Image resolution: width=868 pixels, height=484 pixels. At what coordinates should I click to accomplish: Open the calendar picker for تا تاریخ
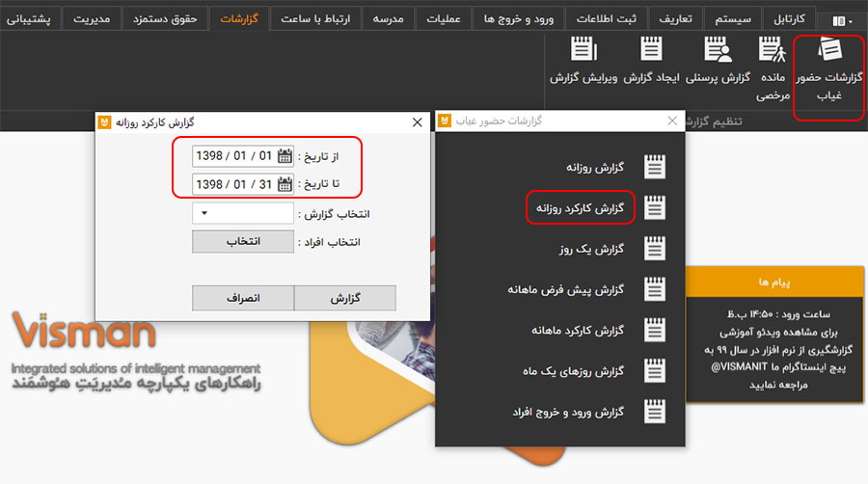(285, 183)
